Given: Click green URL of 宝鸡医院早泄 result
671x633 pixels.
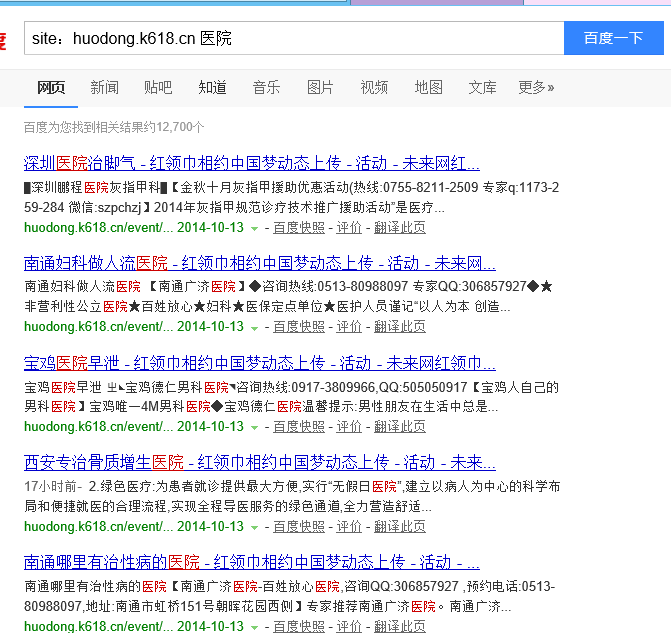Looking at the screenshot, I should click(98, 426).
